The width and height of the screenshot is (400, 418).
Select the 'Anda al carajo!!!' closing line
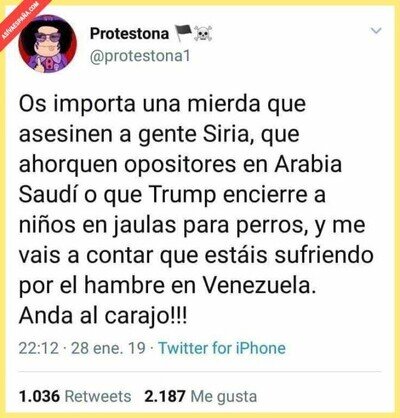coord(103,316)
